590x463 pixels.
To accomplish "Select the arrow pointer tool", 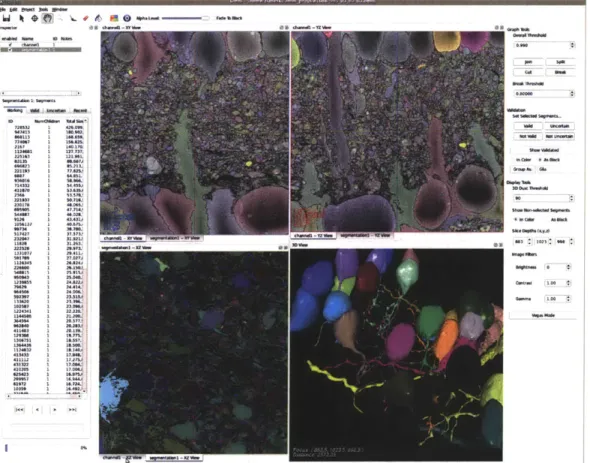I will (21, 18).
